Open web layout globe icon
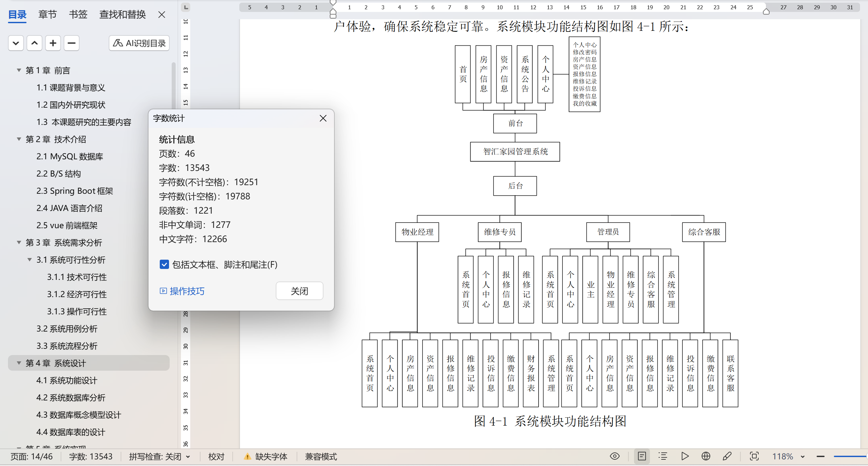Viewport: 868px width, 466px height. 706,456
